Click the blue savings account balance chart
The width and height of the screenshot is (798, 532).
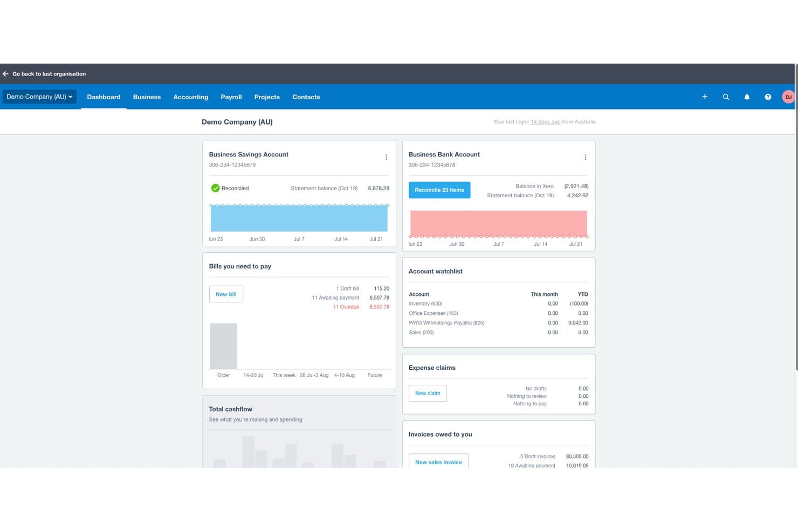pyautogui.click(x=299, y=218)
